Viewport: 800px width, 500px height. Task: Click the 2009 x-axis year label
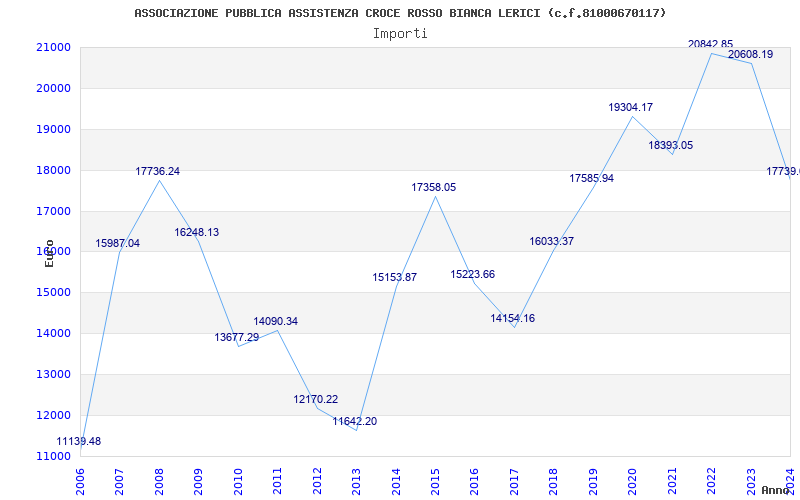(198, 481)
